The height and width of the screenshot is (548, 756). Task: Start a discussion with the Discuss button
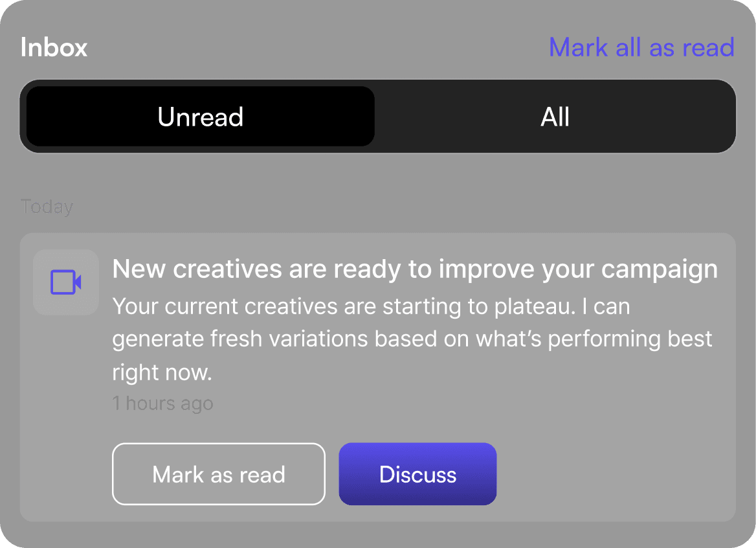(417, 474)
